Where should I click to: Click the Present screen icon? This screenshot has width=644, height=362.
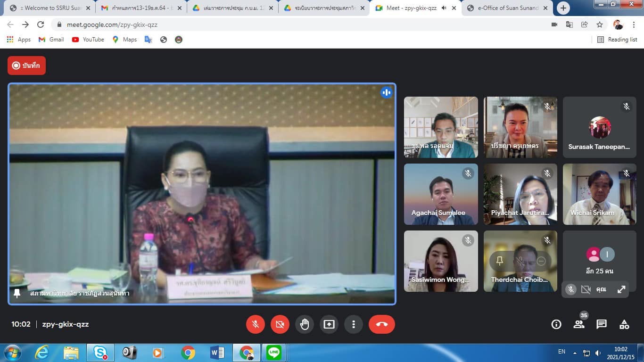coord(329,324)
